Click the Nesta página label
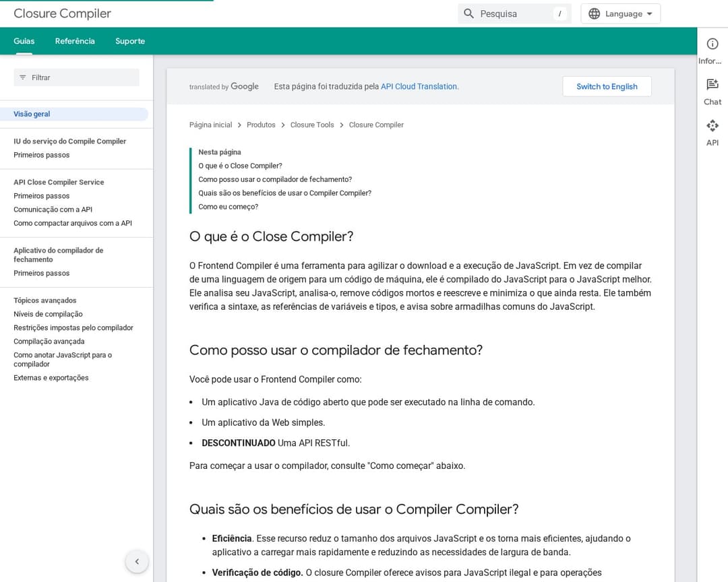The image size is (728, 582). coord(220,152)
